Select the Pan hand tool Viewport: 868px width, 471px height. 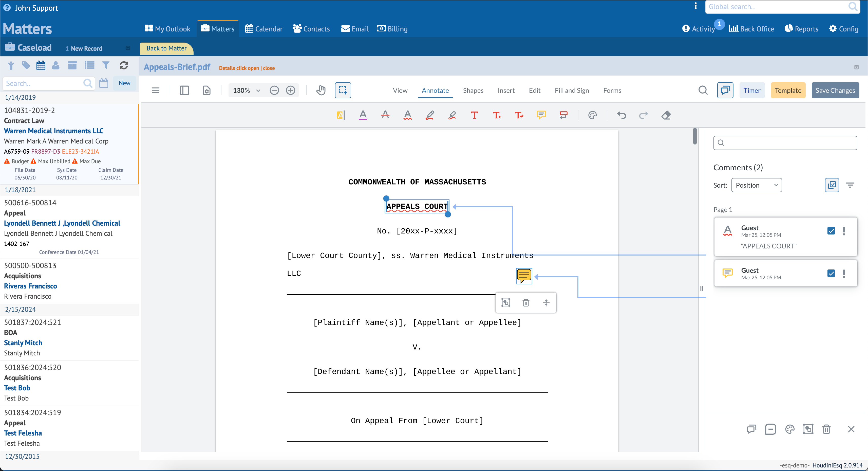[321, 90]
